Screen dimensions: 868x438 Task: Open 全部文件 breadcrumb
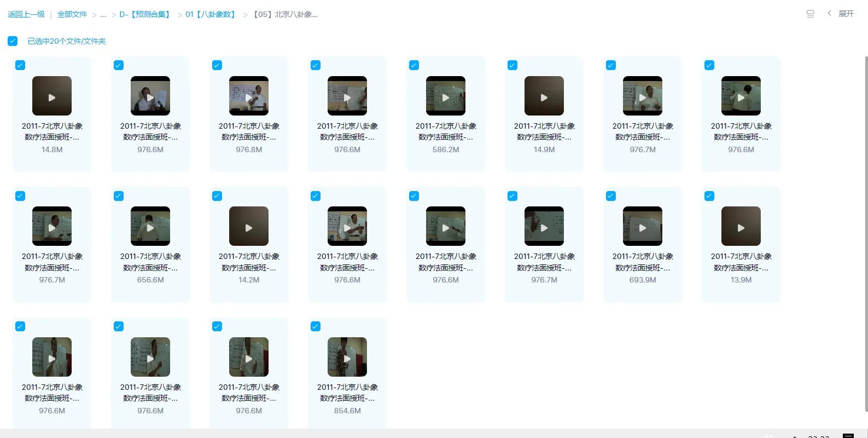click(72, 14)
